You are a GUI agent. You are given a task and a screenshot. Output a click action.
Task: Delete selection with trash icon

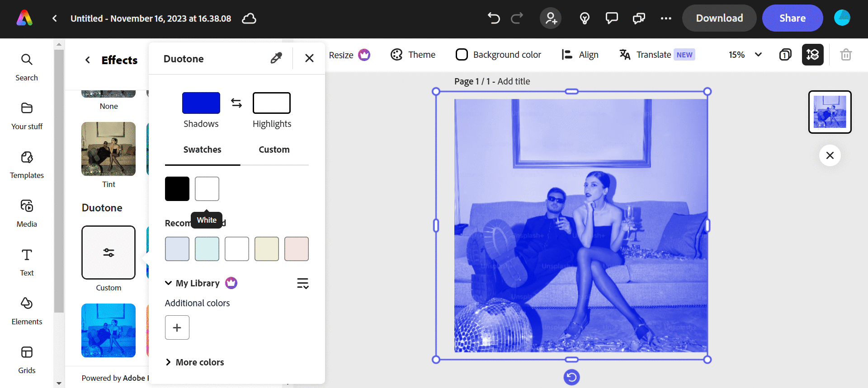(x=846, y=55)
